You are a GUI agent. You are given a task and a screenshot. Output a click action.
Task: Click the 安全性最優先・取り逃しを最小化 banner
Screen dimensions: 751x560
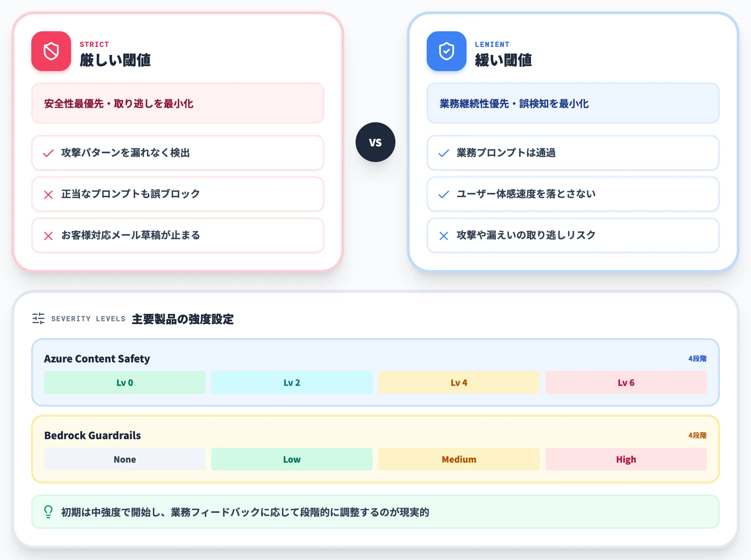pyautogui.click(x=178, y=103)
